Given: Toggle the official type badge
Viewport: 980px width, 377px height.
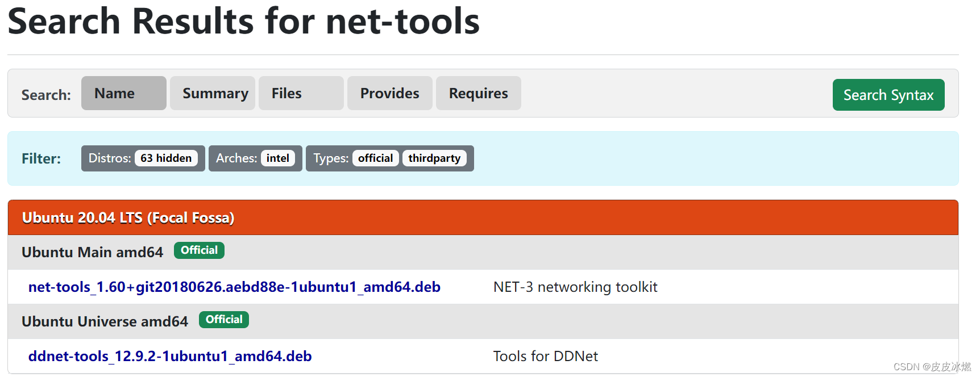Looking at the screenshot, I should click(x=376, y=158).
